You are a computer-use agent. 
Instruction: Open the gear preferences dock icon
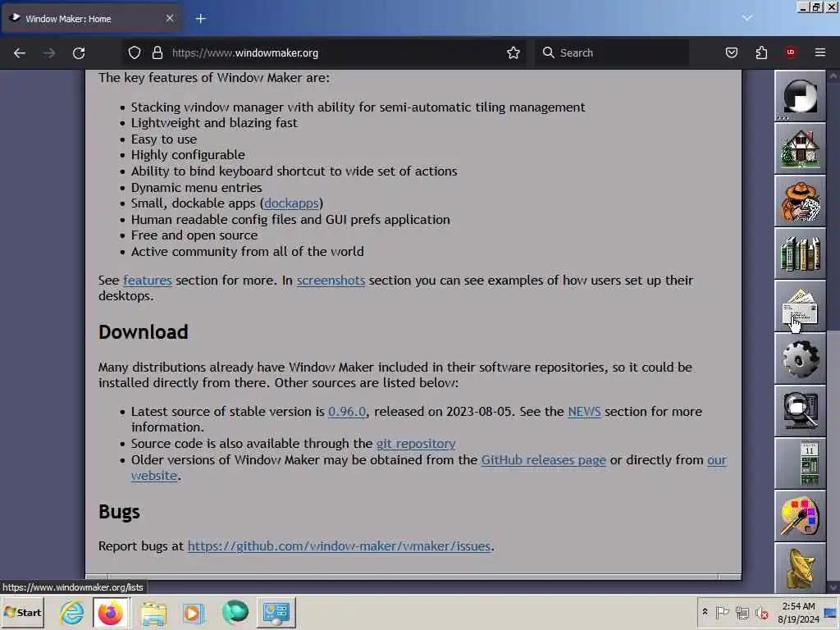tap(801, 359)
